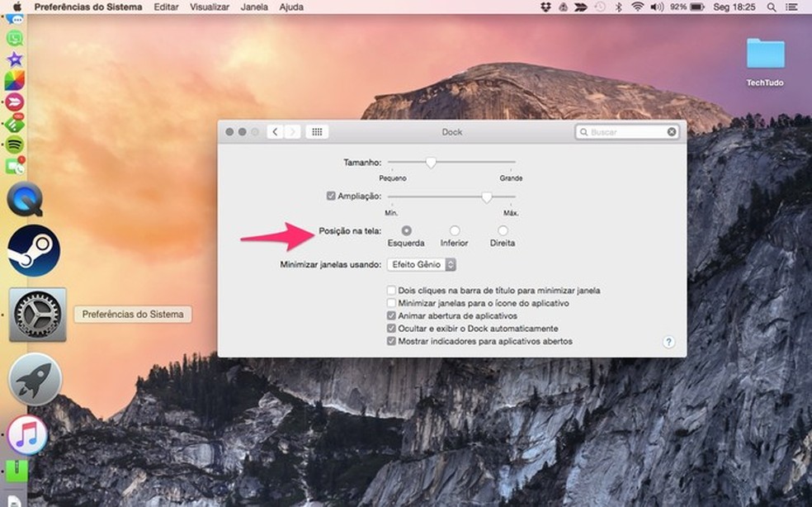Open Messages blue bubble Dock icon

coord(15,20)
